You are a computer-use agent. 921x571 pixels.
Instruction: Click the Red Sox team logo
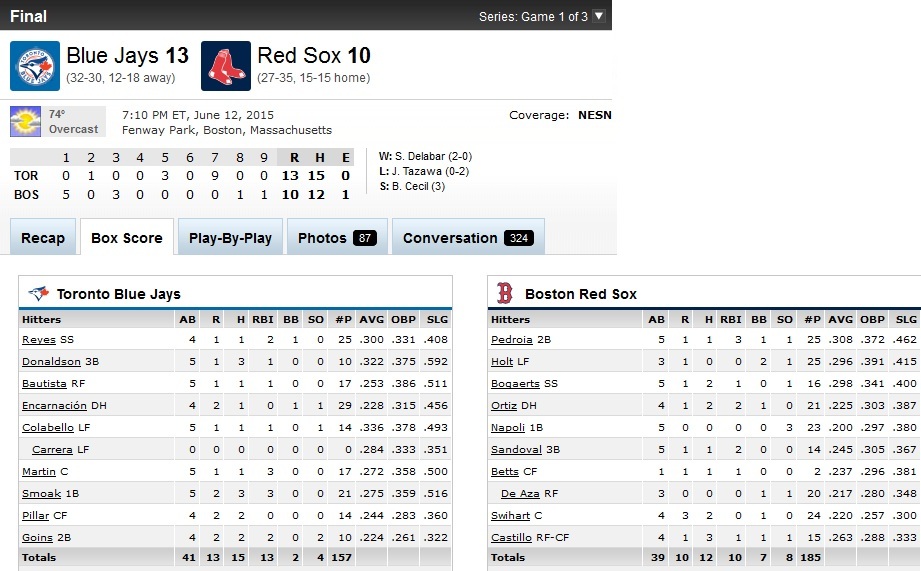pyautogui.click(x=226, y=65)
